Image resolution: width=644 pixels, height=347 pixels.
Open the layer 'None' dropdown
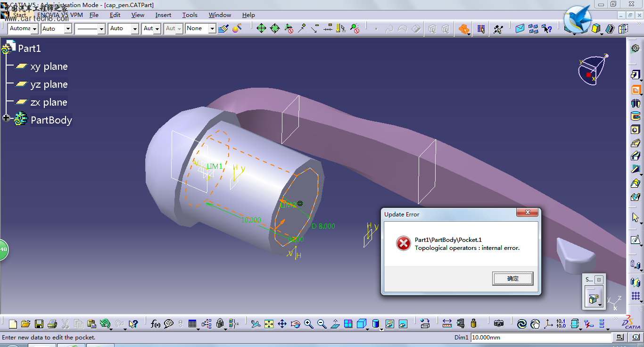[x=212, y=29]
